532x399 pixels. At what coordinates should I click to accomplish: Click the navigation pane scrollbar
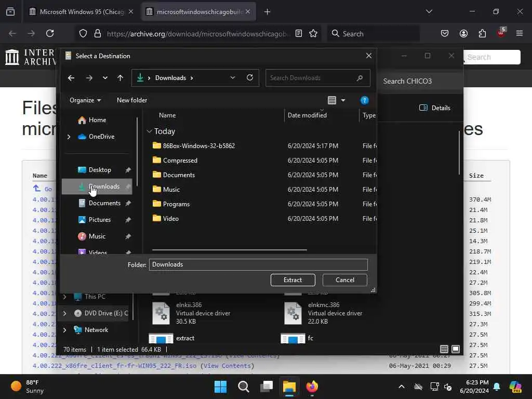coord(137,152)
